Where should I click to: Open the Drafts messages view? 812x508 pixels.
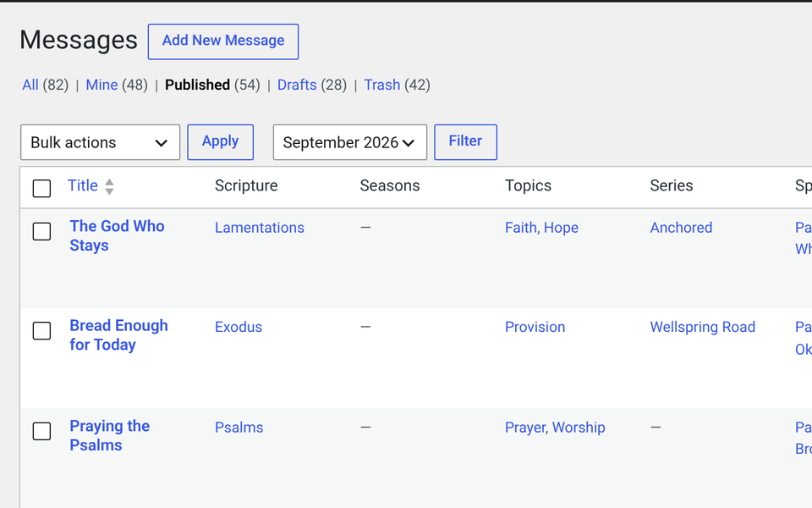click(x=297, y=85)
